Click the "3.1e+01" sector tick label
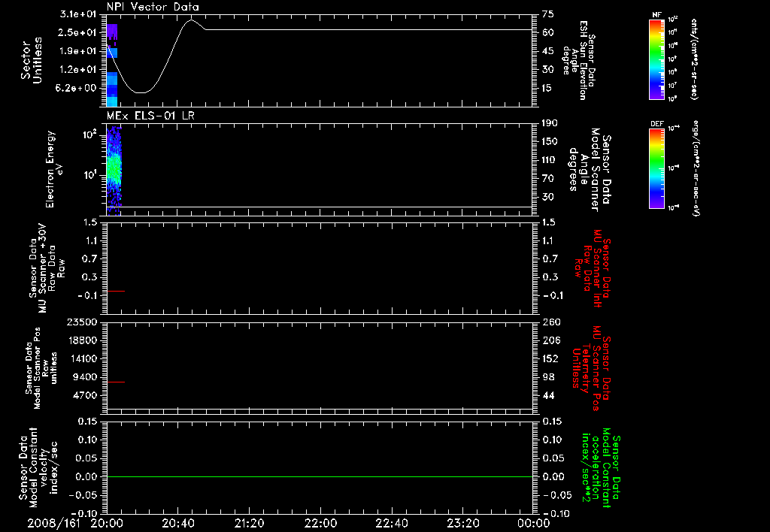 (78, 14)
